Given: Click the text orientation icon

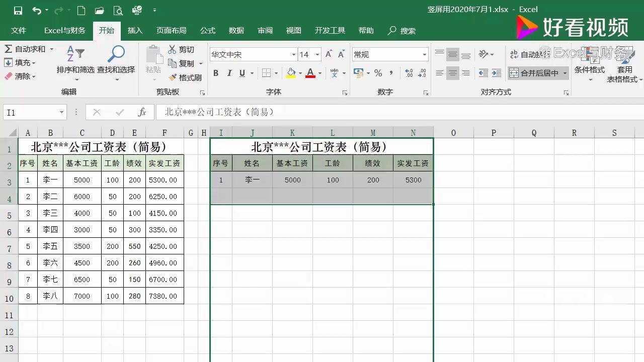Looking at the screenshot, I should coord(484,54).
